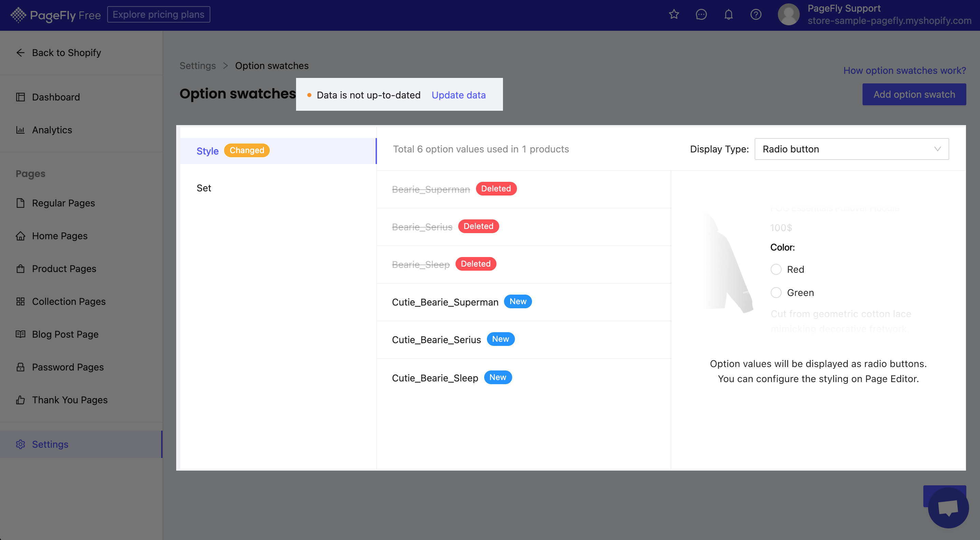980x540 pixels.
Task: Click the New badge beside Cutie_Bearie_Superman
Action: 518,301
